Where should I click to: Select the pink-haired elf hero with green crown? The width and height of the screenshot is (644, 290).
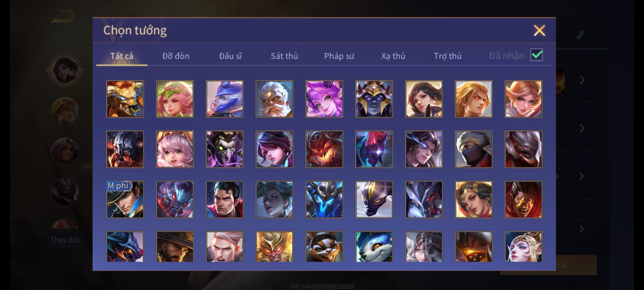175,99
